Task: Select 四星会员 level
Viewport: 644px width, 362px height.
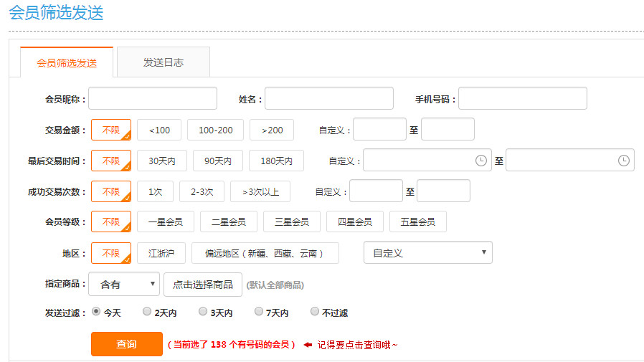Action: (x=355, y=222)
